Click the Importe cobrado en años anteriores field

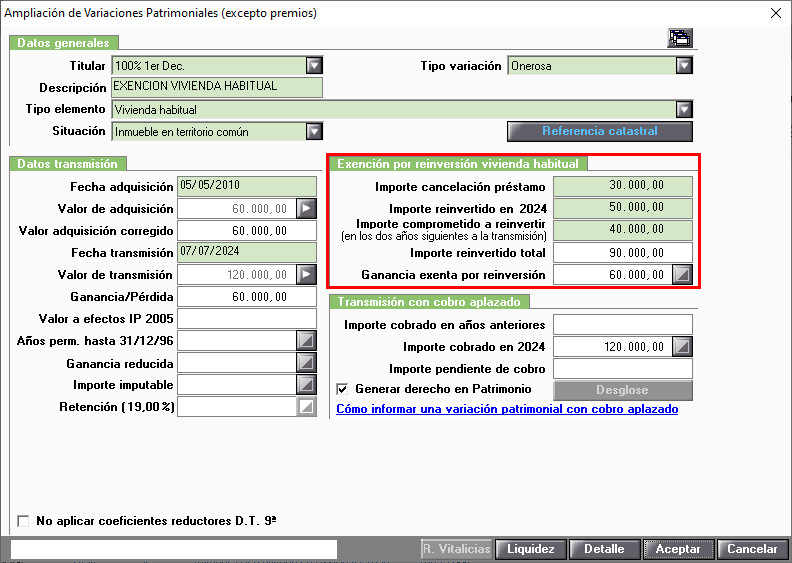[623, 325]
